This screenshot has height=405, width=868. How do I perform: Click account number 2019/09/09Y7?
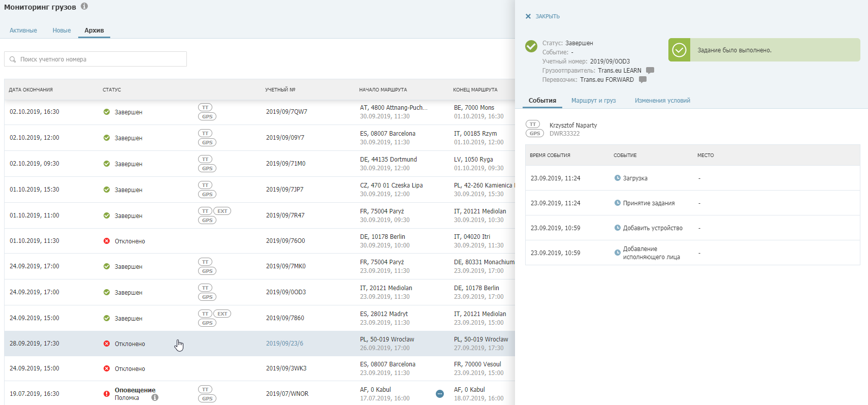(x=285, y=138)
